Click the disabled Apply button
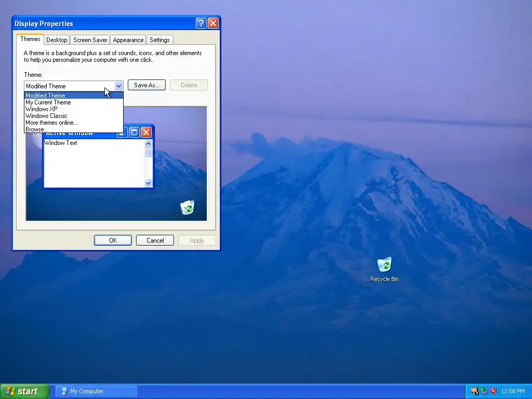Viewport: 532px width, 399px height. tap(197, 240)
